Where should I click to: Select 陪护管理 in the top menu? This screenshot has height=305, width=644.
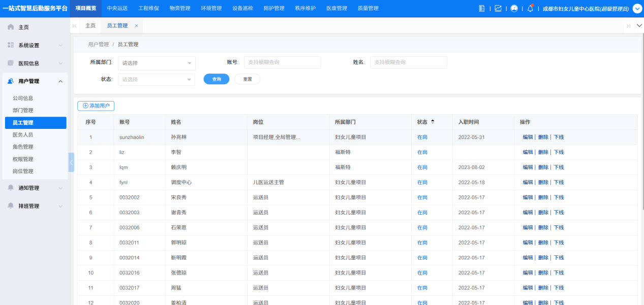(274, 9)
